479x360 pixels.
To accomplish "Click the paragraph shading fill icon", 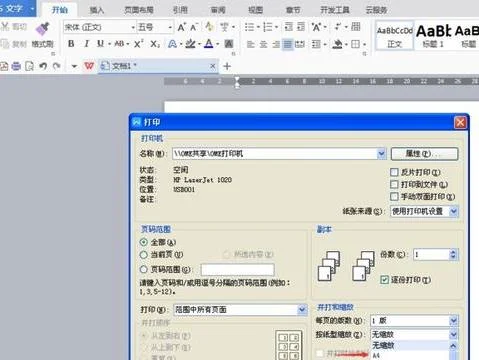I will click(x=337, y=44).
